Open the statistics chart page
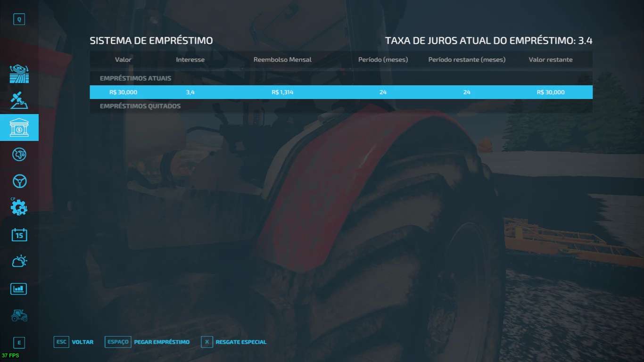 19,288
